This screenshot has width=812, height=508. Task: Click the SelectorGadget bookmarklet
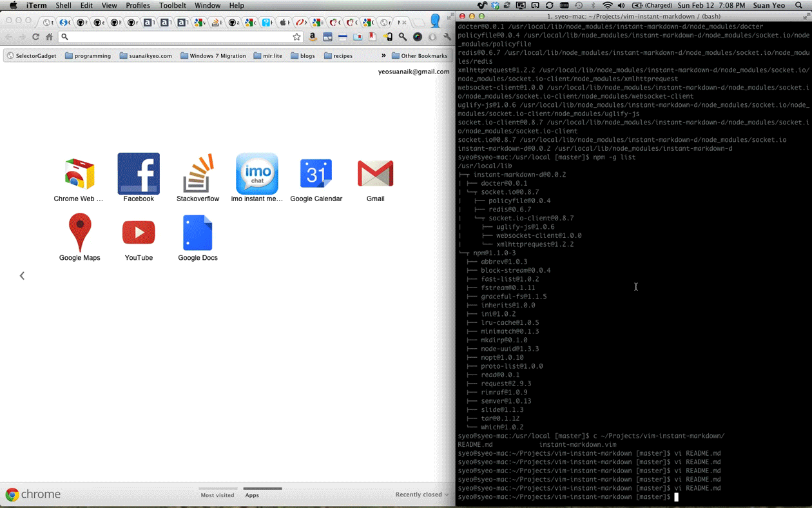click(32, 56)
